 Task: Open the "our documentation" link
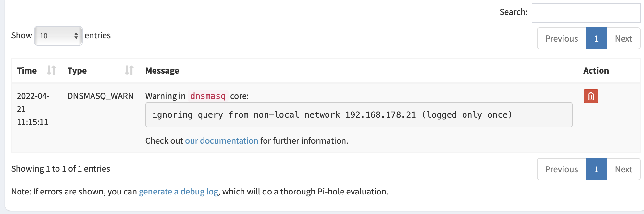click(221, 141)
